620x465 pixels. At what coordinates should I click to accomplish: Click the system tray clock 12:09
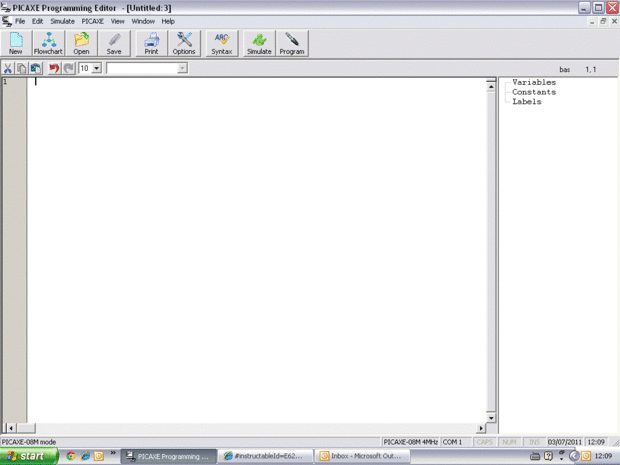[x=603, y=456]
